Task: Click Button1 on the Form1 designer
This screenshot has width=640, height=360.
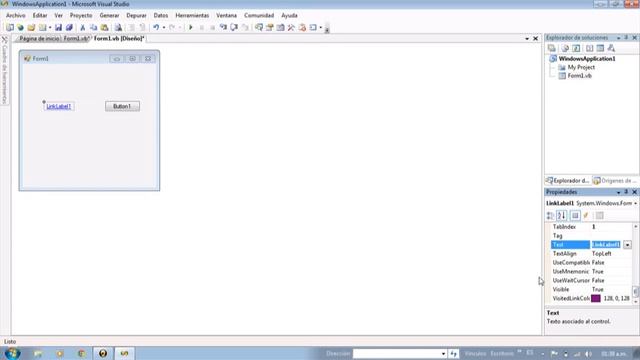Action: pos(122,107)
